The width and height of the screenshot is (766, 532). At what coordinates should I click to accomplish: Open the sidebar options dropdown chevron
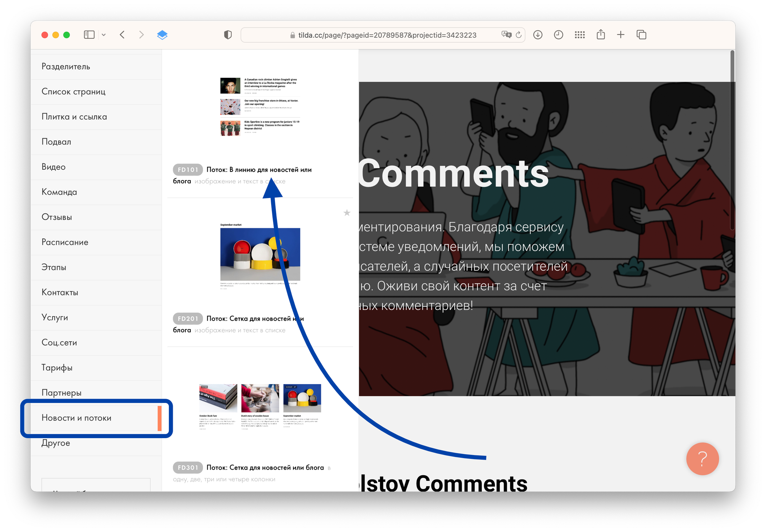coord(103,35)
